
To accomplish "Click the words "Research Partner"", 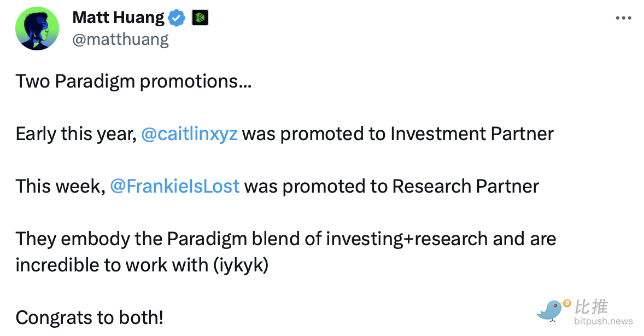I will (465, 187).
